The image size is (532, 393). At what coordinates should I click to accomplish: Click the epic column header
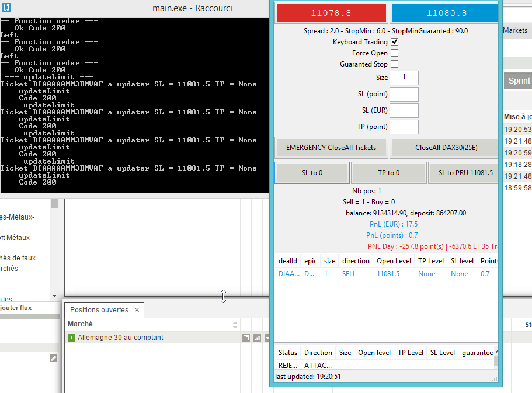tap(311, 261)
